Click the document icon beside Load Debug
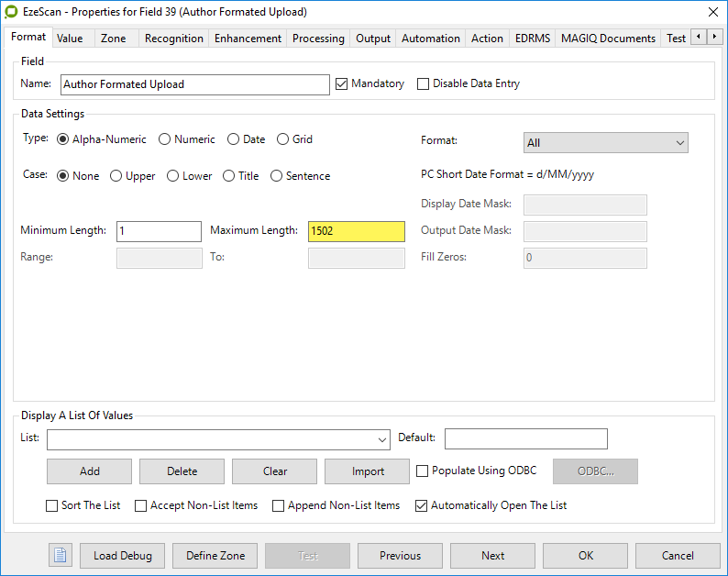This screenshot has width=728, height=576. pos(61,555)
